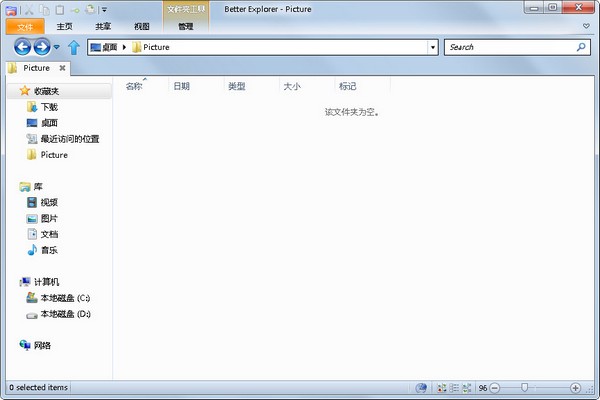Click the globe icon in status bar
This screenshot has width=600, height=400.
click(x=421, y=387)
